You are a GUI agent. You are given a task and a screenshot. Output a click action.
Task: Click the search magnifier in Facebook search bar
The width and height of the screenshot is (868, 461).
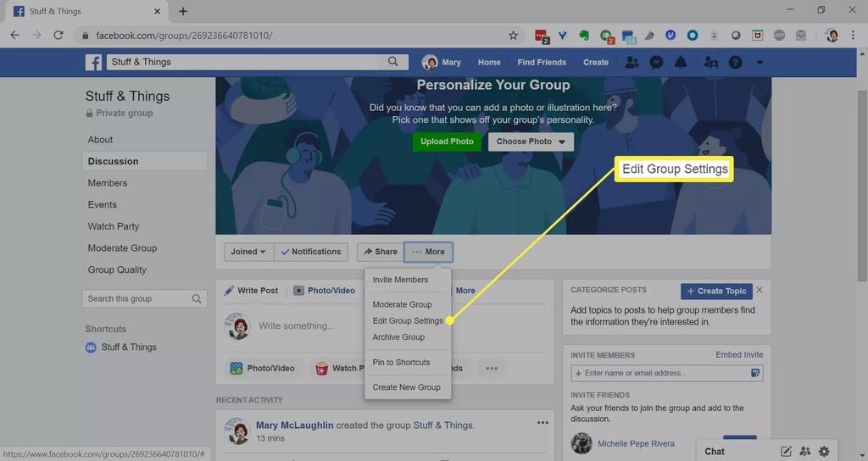tap(393, 61)
